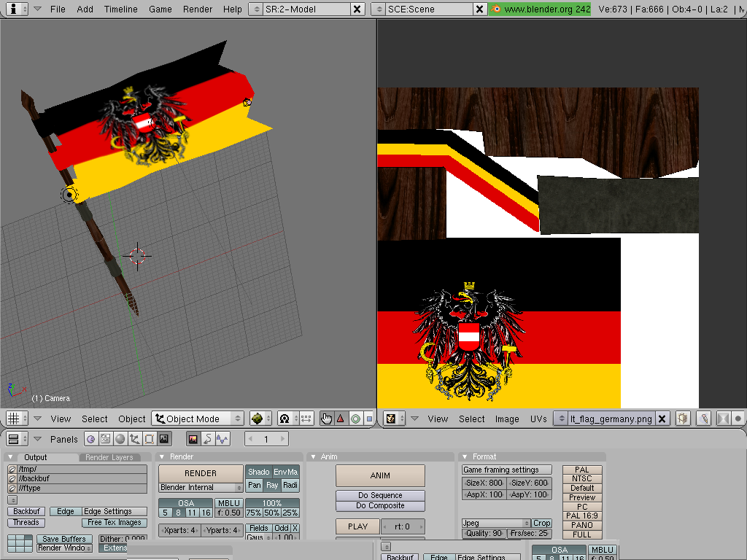The image size is (747, 560).
Task: Toggle Ray tracing option
Action: coord(272,485)
